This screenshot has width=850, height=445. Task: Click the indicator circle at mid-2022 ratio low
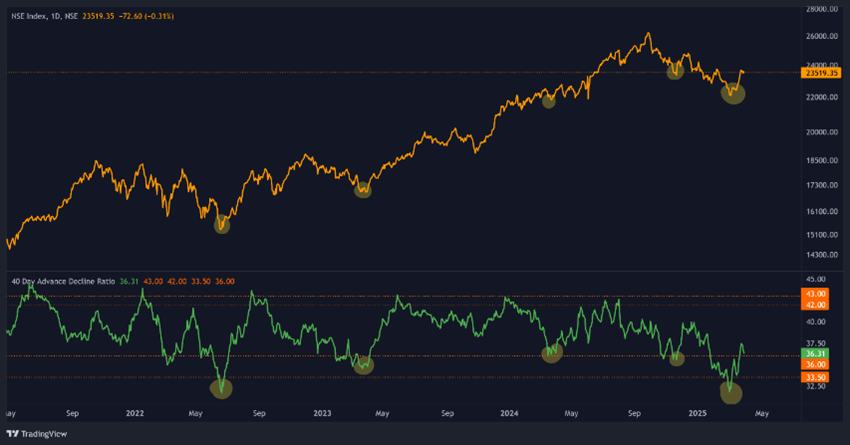221,387
